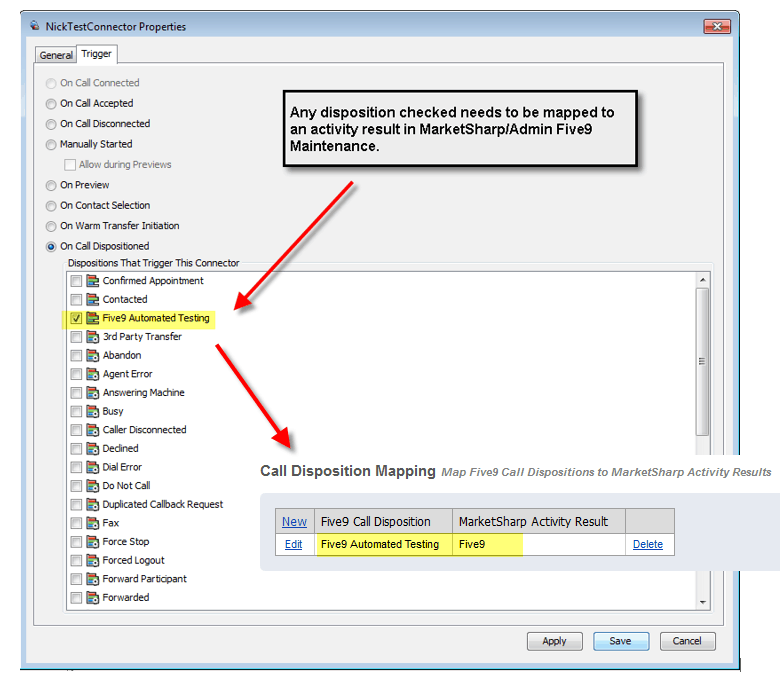Click the 3rd Party Transfer disposition icon
Viewport: 780px width, 677px height.
(93, 337)
